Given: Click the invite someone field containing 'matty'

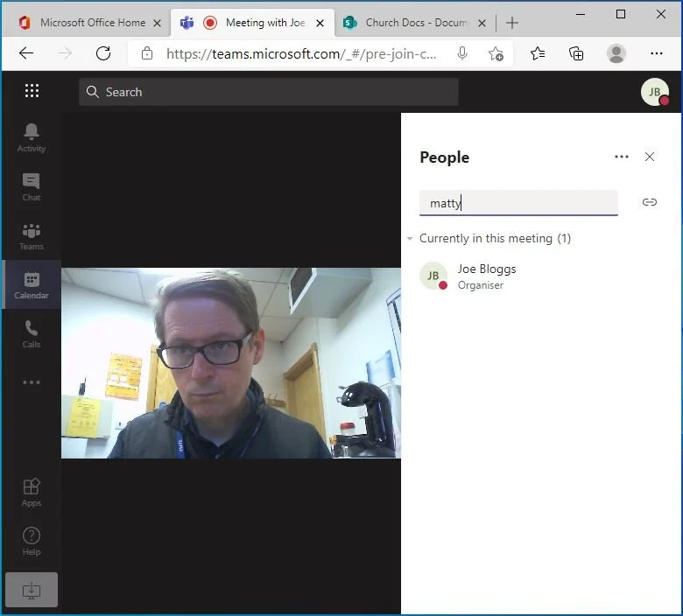Looking at the screenshot, I should [518, 203].
